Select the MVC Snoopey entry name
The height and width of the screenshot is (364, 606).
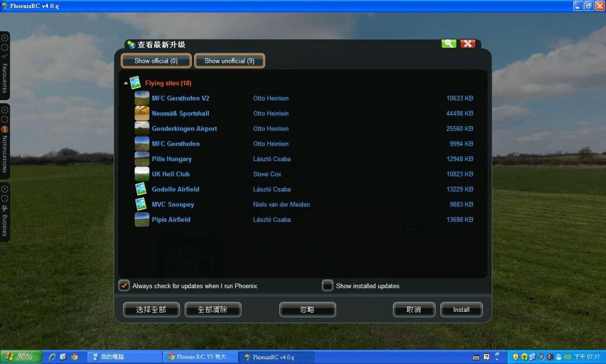click(x=173, y=204)
